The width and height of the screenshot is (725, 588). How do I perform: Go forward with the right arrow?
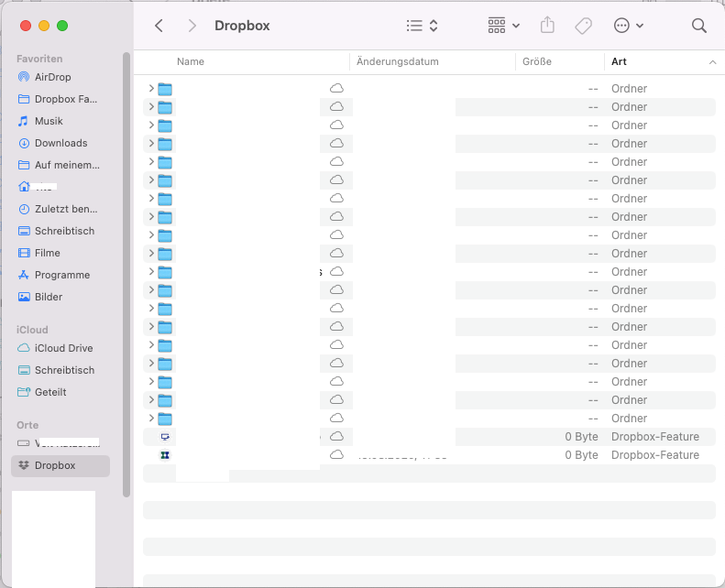tap(192, 26)
